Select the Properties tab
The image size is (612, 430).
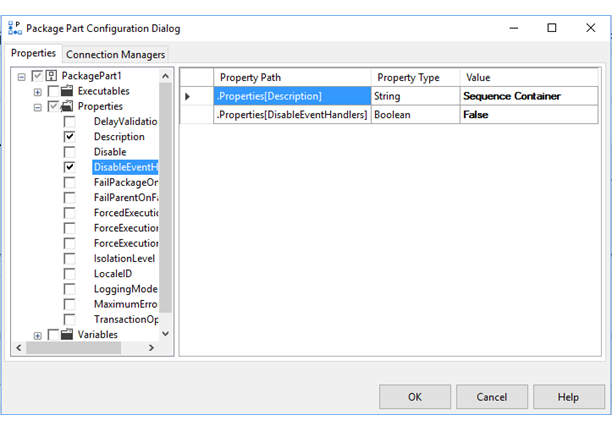tap(33, 53)
